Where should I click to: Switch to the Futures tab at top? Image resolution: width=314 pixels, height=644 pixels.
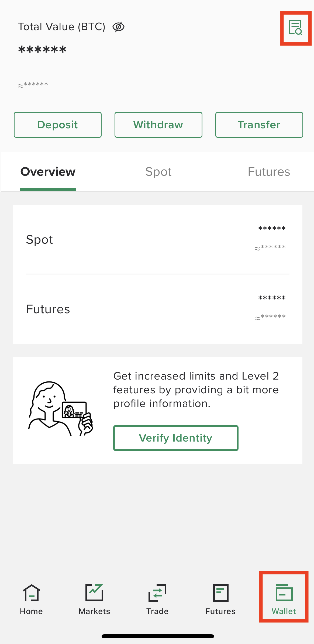[269, 172]
